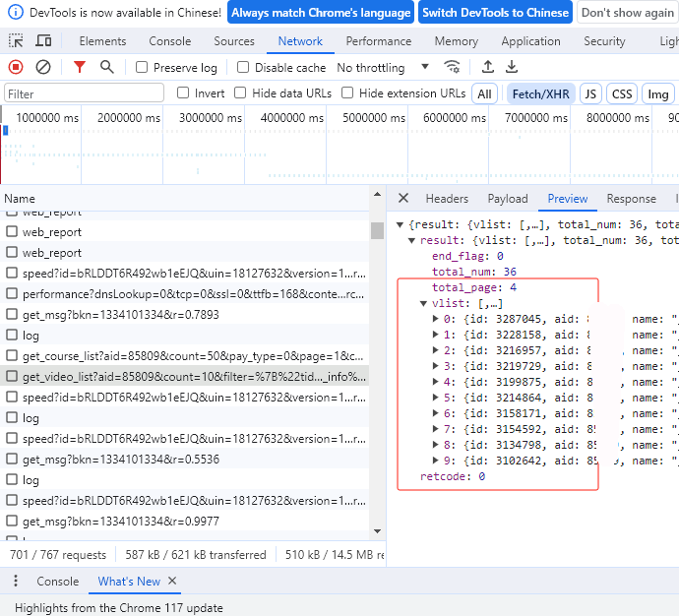The image size is (679, 616).
Task: Open network conditions wifi icon
Action: 452,67
